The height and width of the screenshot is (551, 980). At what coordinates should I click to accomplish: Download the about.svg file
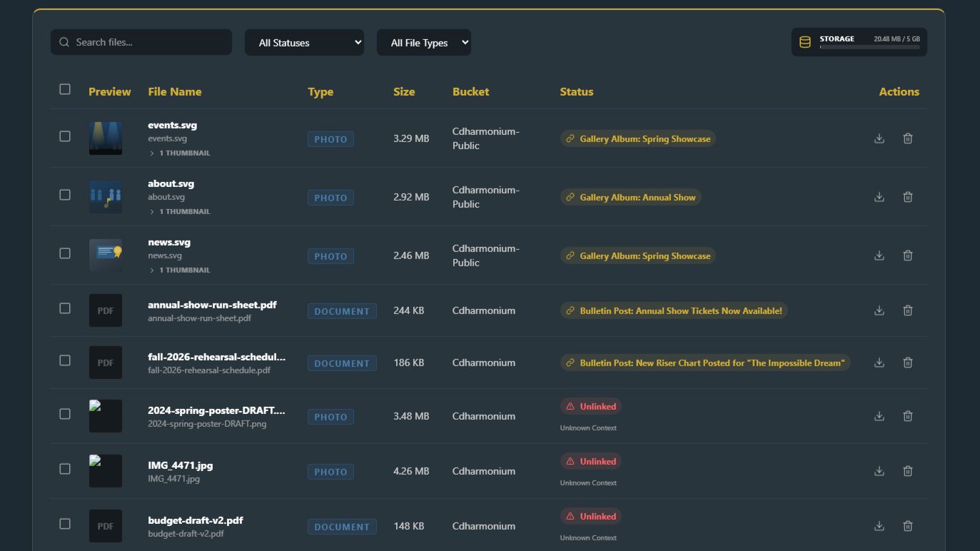tap(879, 197)
